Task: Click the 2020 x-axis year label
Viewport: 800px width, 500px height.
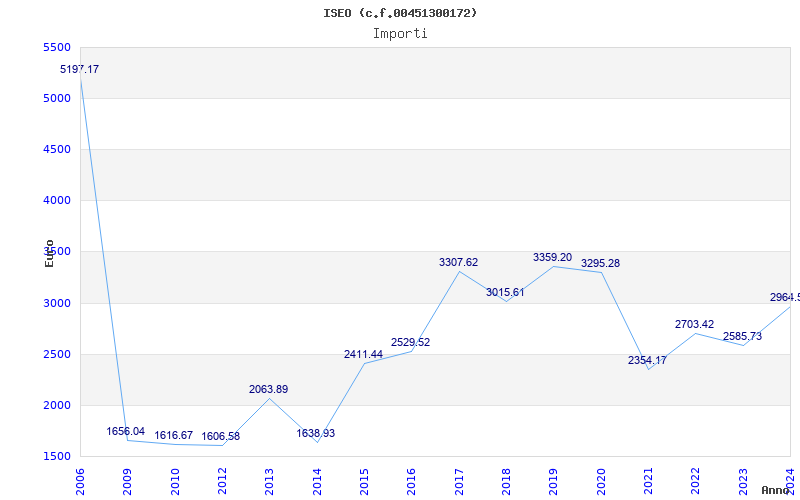Action: (601, 482)
